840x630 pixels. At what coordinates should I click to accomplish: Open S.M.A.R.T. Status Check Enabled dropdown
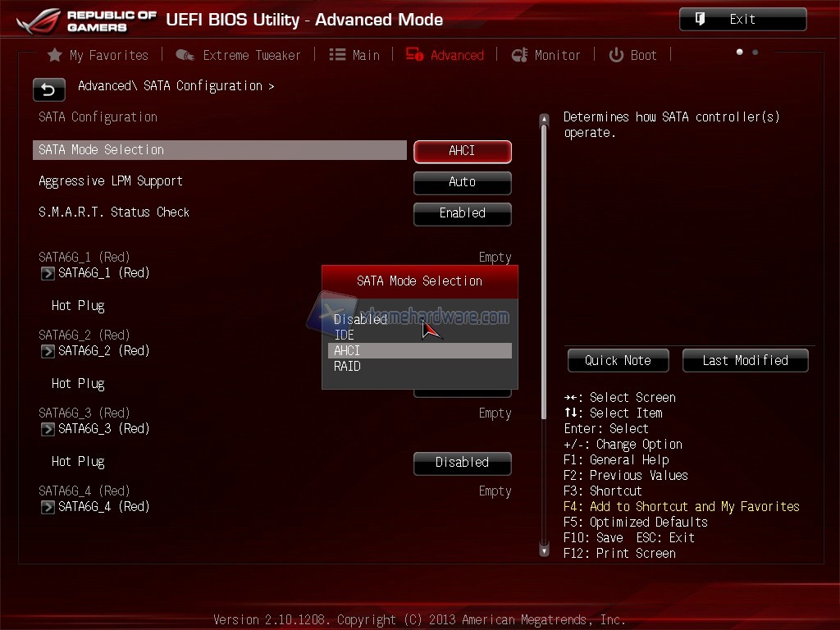pyautogui.click(x=462, y=213)
